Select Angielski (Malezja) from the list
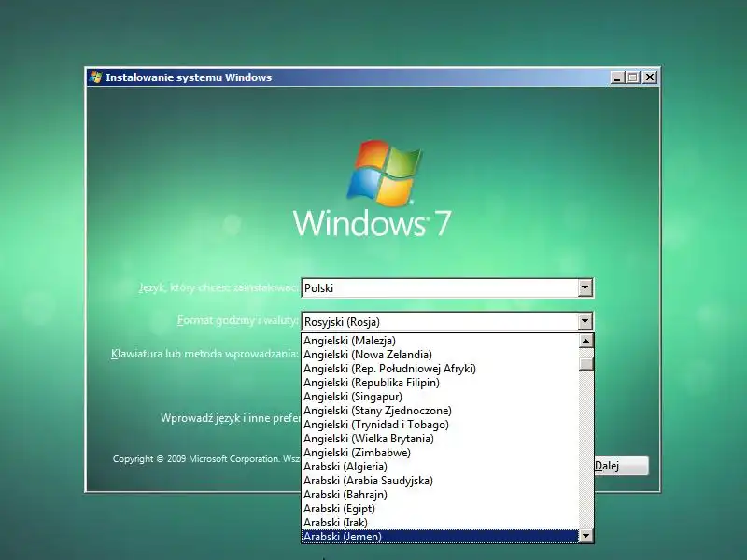Screen dimensions: 747x560 coord(440,341)
